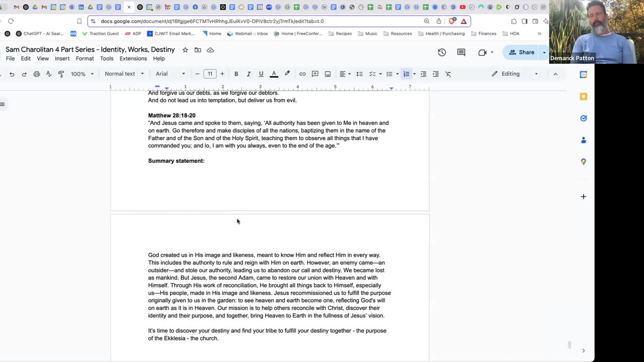Toggle the bulleted list
644x362 pixels.
tap(389, 74)
